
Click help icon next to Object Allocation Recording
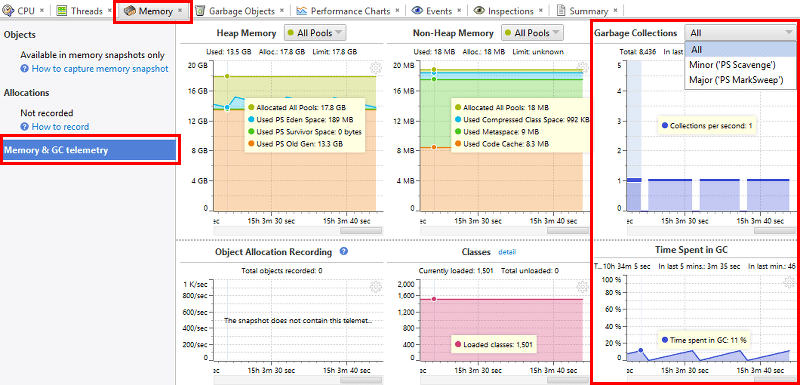pos(344,251)
